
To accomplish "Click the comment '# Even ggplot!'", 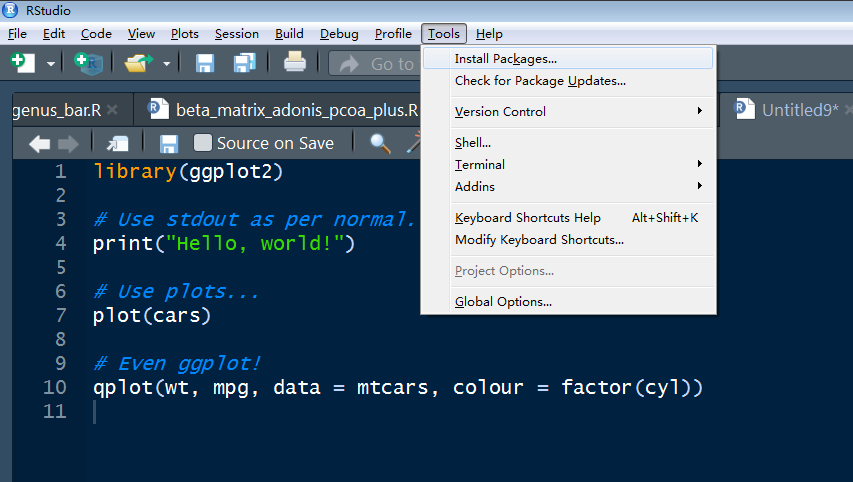I will click(x=177, y=363).
